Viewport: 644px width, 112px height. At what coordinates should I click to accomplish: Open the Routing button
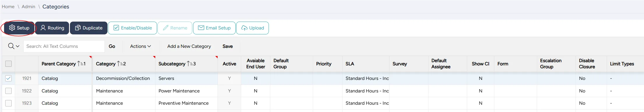click(x=52, y=28)
